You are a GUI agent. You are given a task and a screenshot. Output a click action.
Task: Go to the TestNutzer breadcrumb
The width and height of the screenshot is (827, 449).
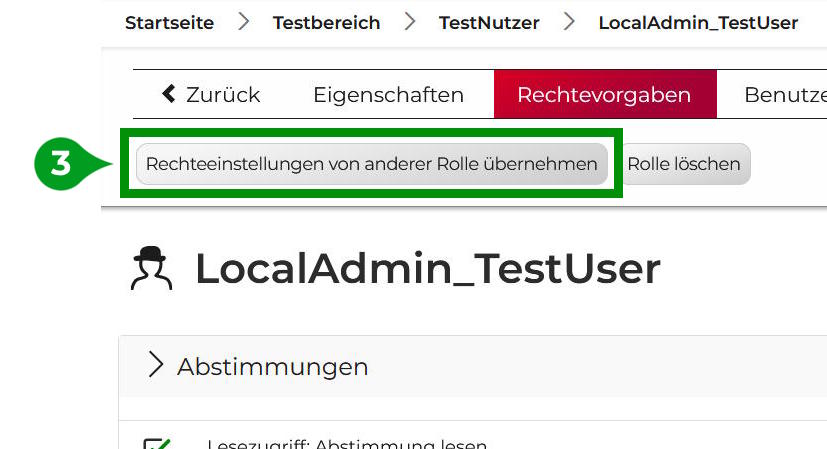(x=489, y=23)
